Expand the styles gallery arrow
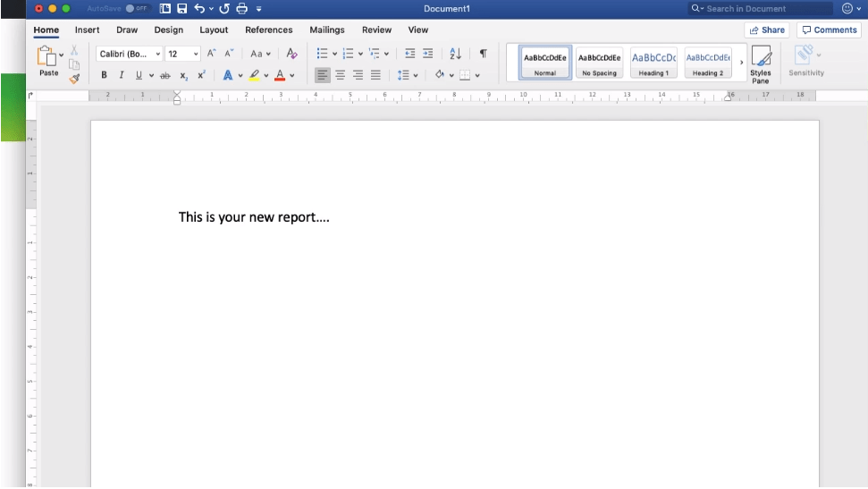This screenshot has height=489, width=868. pos(741,62)
